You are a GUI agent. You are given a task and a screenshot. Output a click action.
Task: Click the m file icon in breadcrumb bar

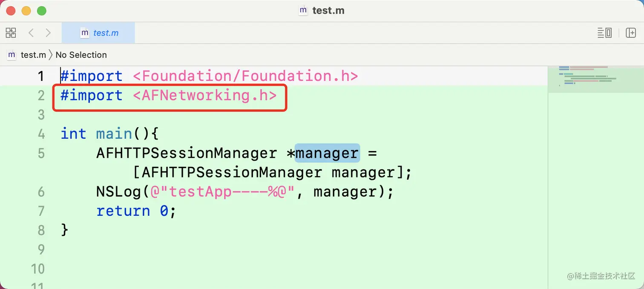[x=12, y=55]
